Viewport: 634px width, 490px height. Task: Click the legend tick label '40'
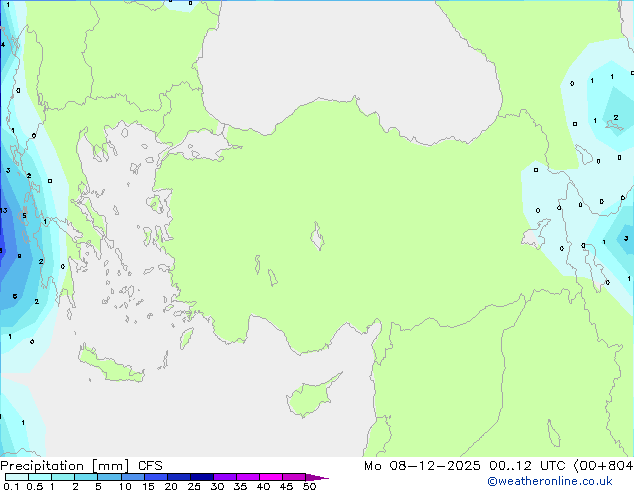click(263, 486)
